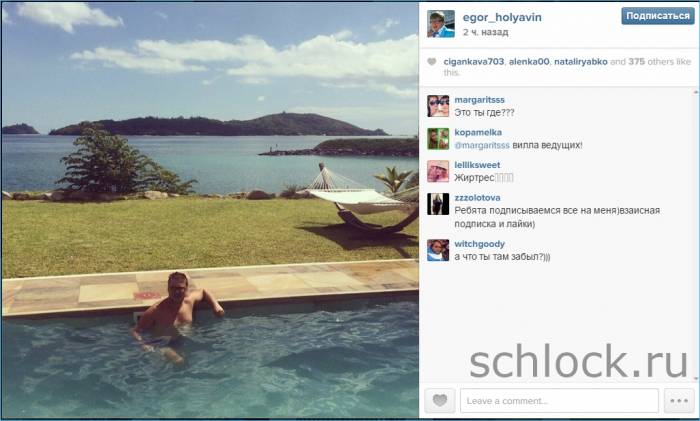Open nataliryabko liker profile link

[x=580, y=62]
